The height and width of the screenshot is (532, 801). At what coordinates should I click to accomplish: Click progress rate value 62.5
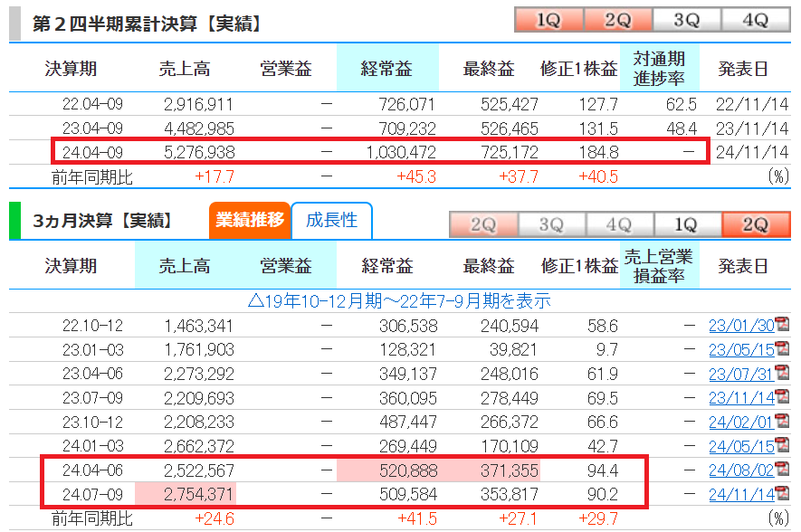pyautogui.click(x=681, y=104)
